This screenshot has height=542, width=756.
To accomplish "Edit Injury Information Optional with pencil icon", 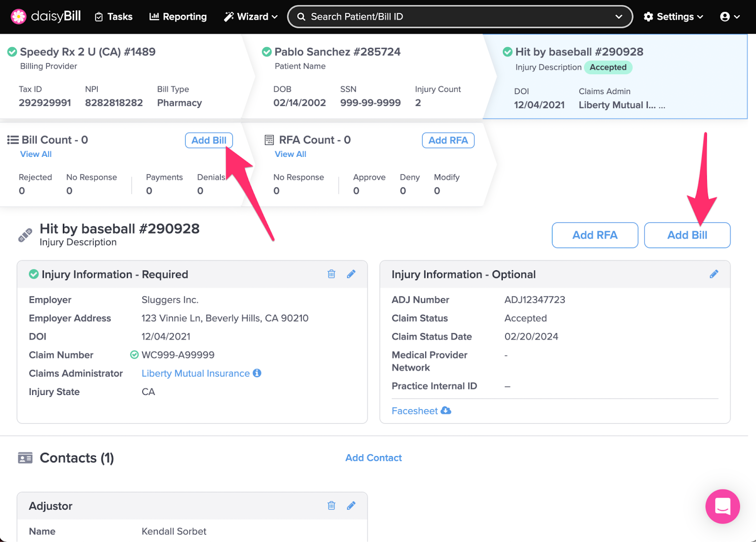I will (x=713, y=274).
